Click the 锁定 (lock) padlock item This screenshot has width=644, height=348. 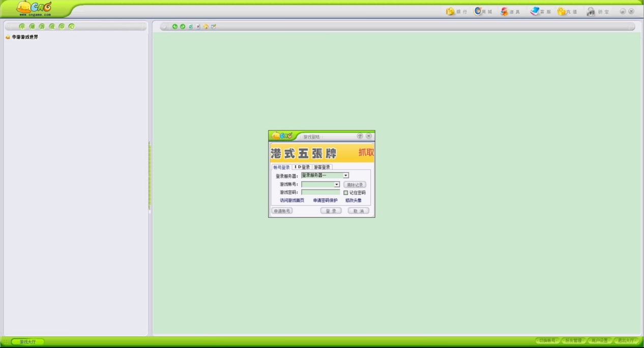pyautogui.click(x=598, y=11)
